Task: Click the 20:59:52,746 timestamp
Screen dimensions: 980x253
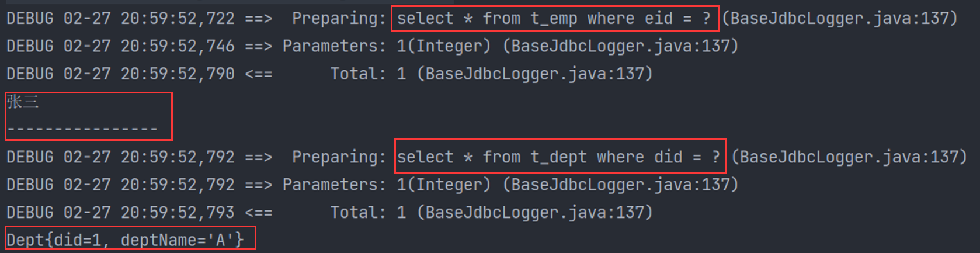Action: click(x=178, y=46)
